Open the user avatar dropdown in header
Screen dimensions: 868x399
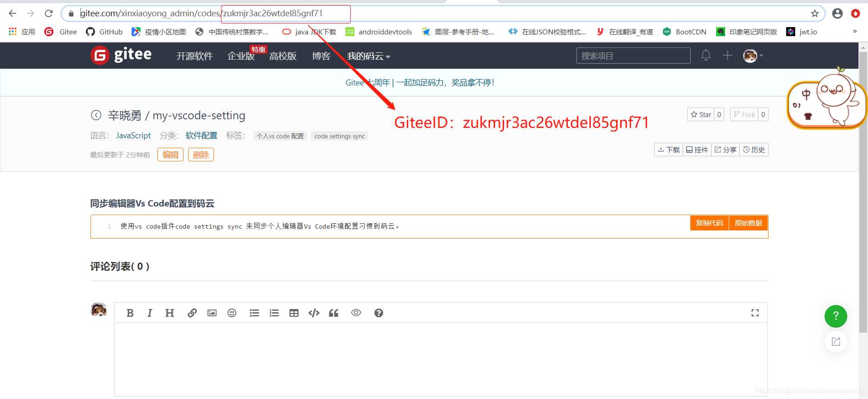753,56
